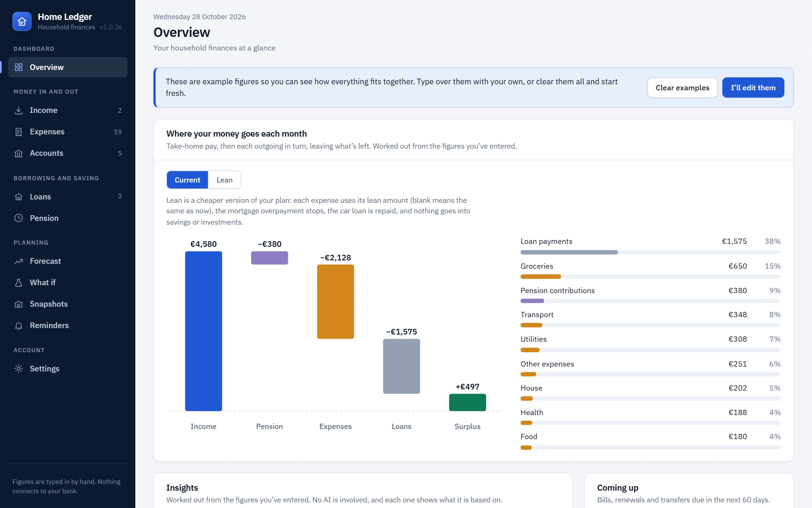Click the €4,580 income label
Screen dimensions: 812x508
tap(203, 244)
